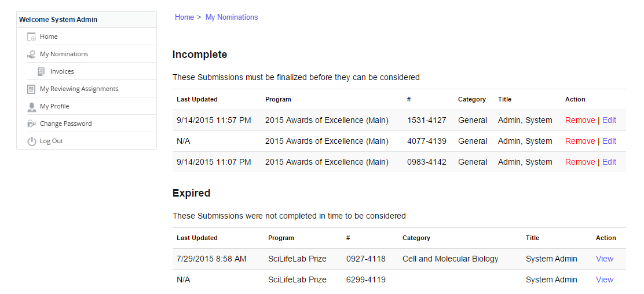Click Last Updated header in Incomplete table
Screen dimensions: 644x294
197,99
